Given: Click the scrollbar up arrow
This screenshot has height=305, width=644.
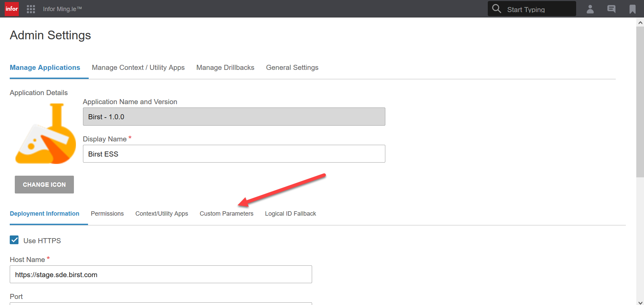Looking at the screenshot, I should 640,23.
